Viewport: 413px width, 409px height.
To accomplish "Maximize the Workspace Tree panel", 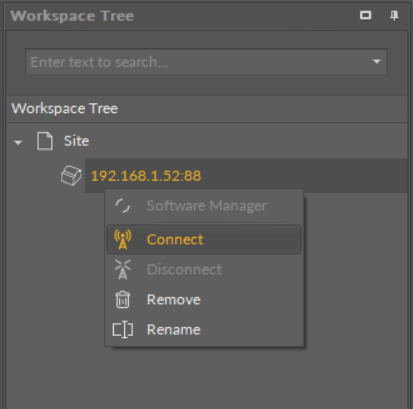I will (366, 15).
